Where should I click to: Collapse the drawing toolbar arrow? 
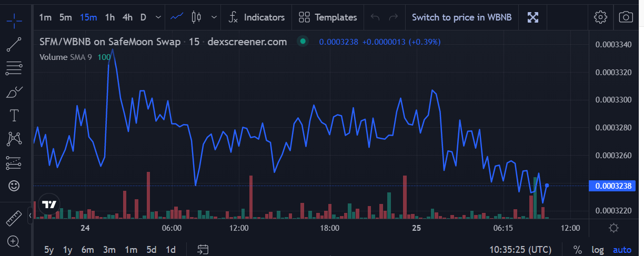point(30,216)
